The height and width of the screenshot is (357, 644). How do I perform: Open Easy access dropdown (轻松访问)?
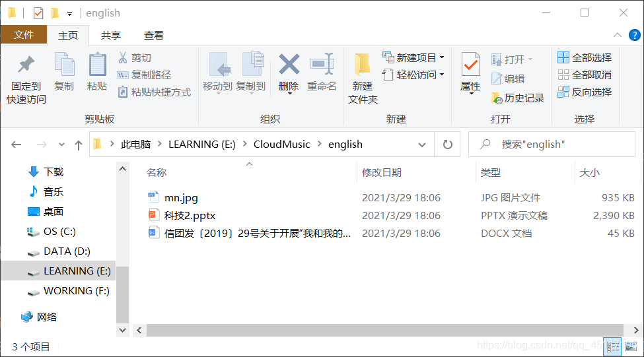(x=413, y=75)
